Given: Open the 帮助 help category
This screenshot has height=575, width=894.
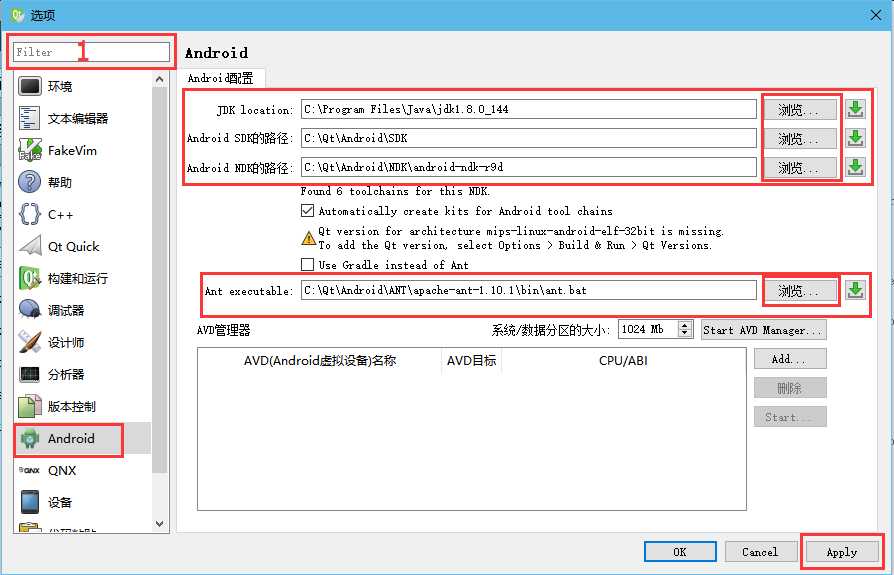Looking at the screenshot, I should pyautogui.click(x=83, y=182).
